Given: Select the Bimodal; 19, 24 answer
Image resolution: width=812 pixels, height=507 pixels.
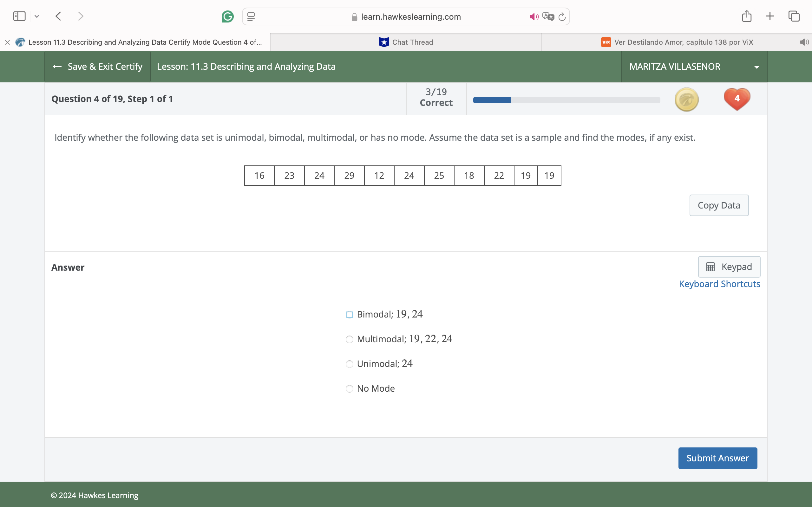Looking at the screenshot, I should coord(349,314).
